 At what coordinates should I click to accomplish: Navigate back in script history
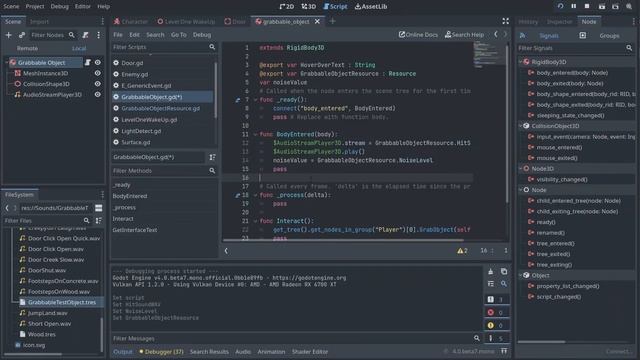point(496,35)
